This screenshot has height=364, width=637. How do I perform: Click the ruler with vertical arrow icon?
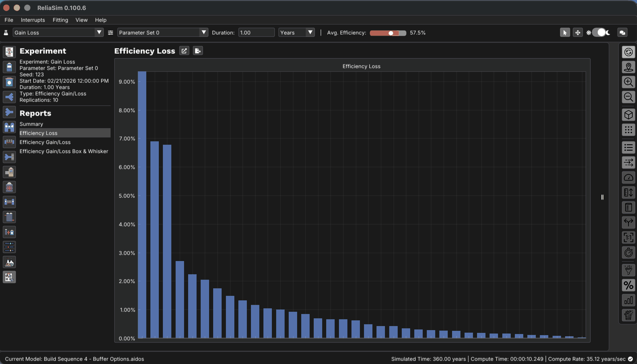click(629, 193)
